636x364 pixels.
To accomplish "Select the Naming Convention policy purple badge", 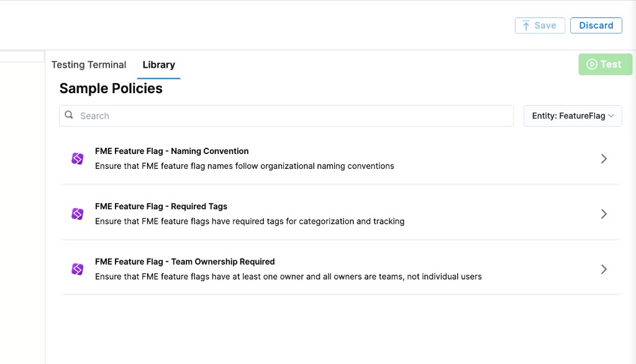I will [76, 158].
